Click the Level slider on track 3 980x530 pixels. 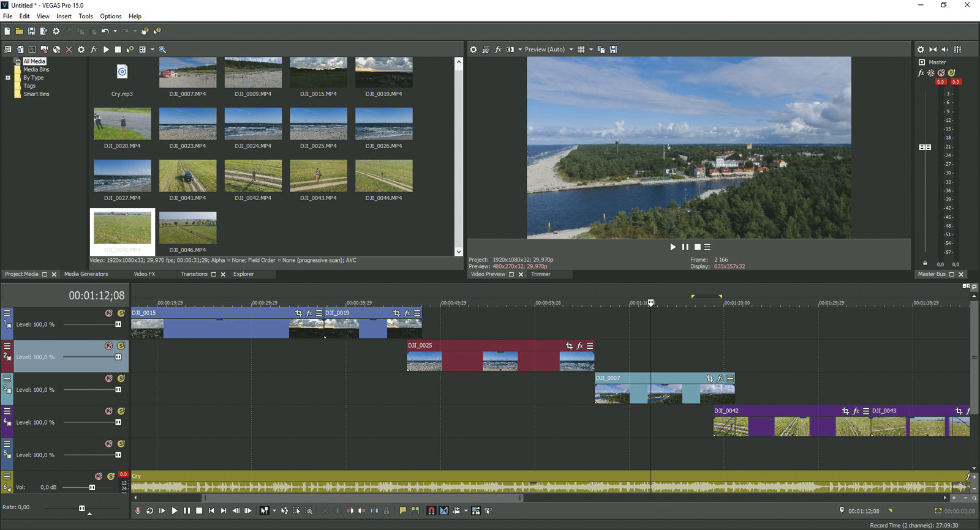118,390
